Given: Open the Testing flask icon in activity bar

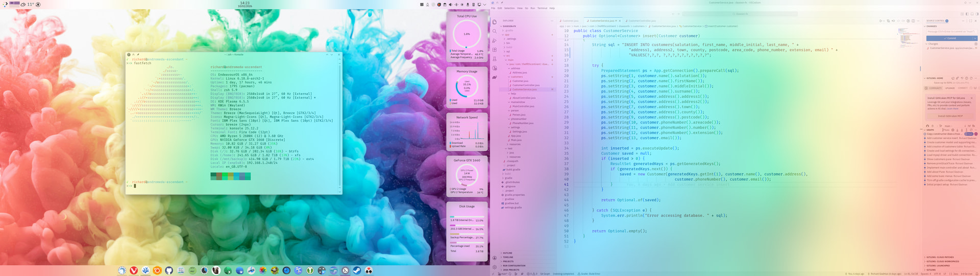Looking at the screenshot, I should click(x=495, y=59).
